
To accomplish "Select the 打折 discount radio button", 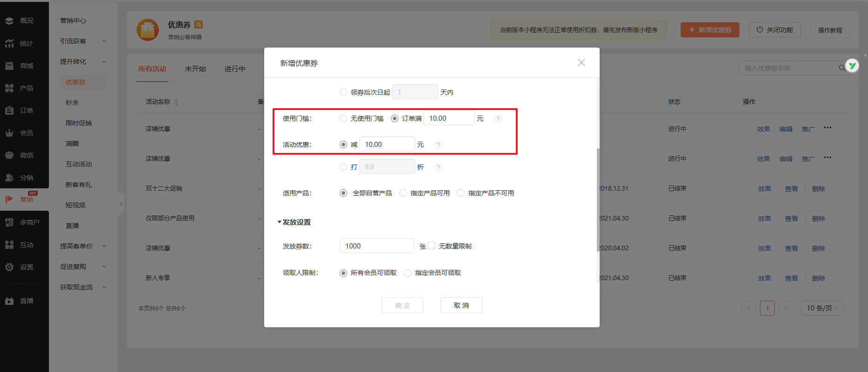I will pyautogui.click(x=343, y=167).
